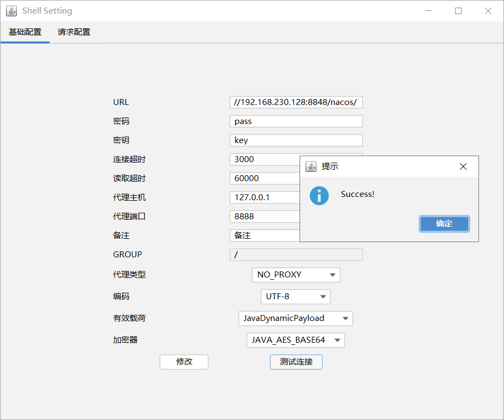Click the Java icon in Shell Setting title bar
This screenshot has height=420, width=504.
tap(11, 11)
